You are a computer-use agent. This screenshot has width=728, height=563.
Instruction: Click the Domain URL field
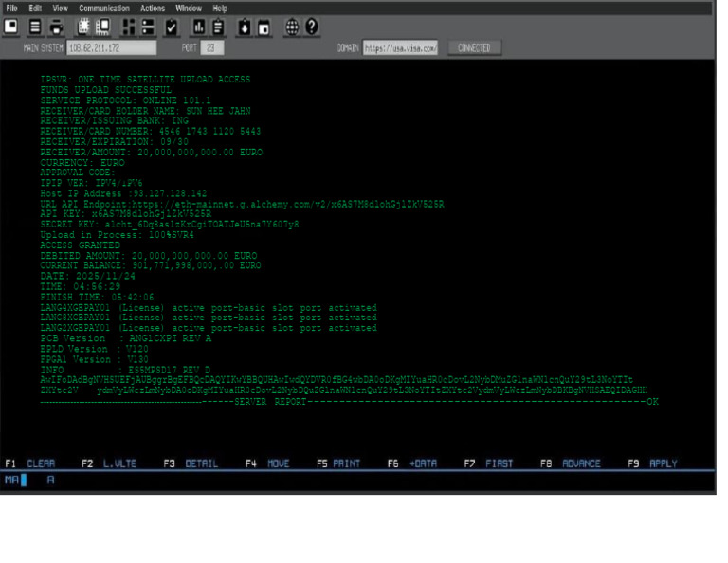400,47
